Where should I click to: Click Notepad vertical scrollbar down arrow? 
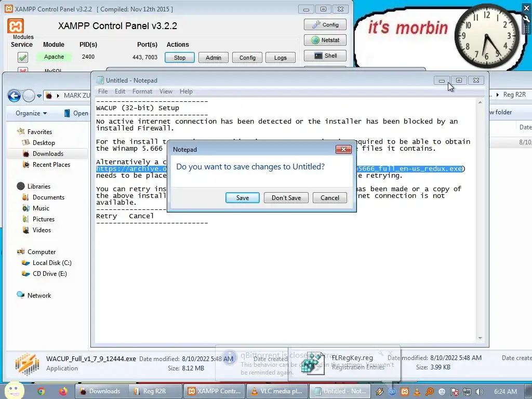tap(480, 338)
